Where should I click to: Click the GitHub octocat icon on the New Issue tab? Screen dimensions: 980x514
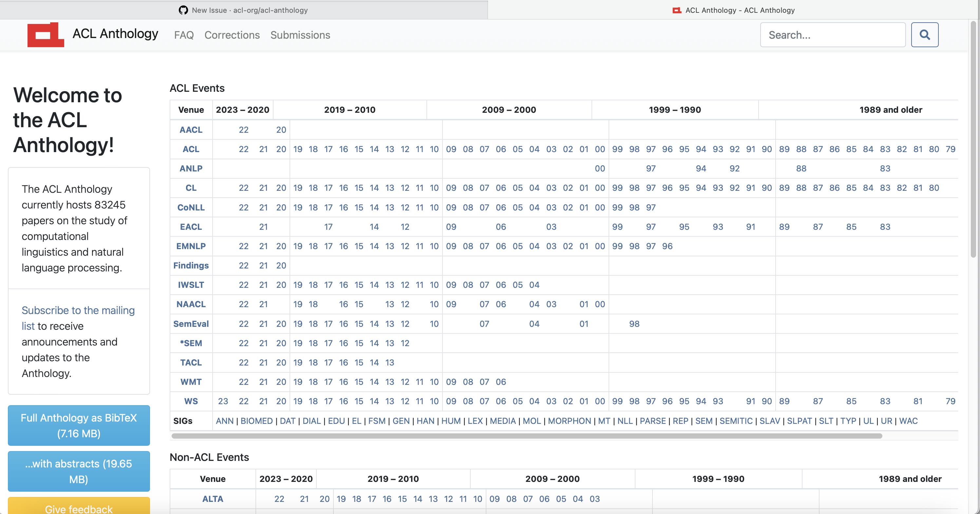(x=183, y=10)
